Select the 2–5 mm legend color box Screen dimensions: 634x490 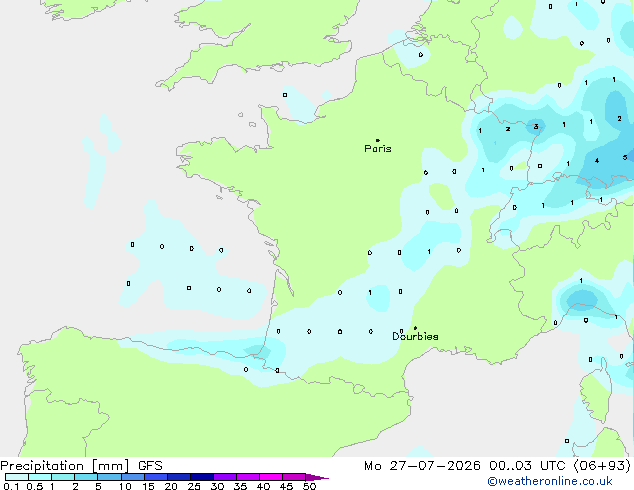[x=86, y=477]
